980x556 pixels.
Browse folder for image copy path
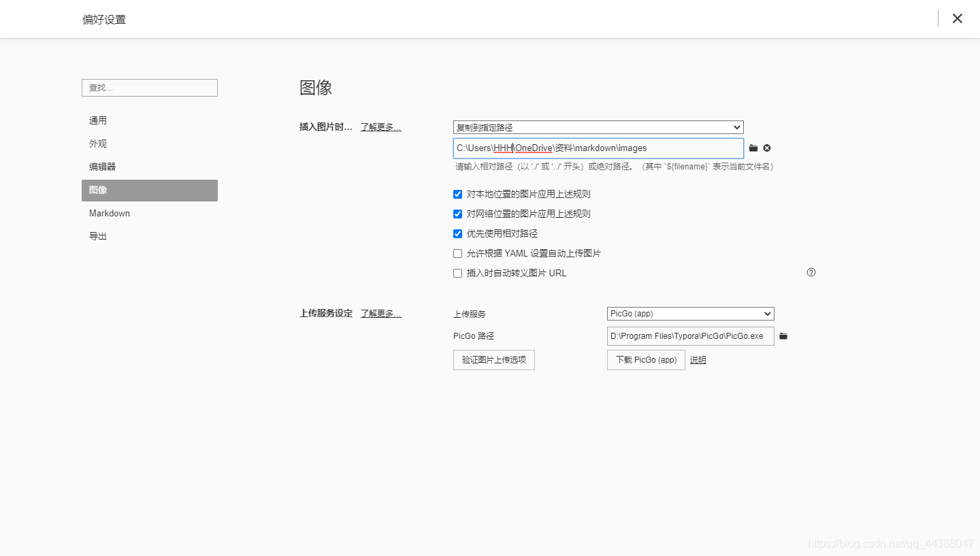[x=753, y=148]
